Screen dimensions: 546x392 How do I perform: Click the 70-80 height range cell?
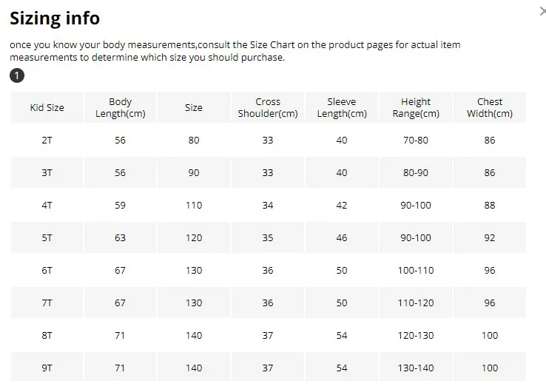[416, 141]
